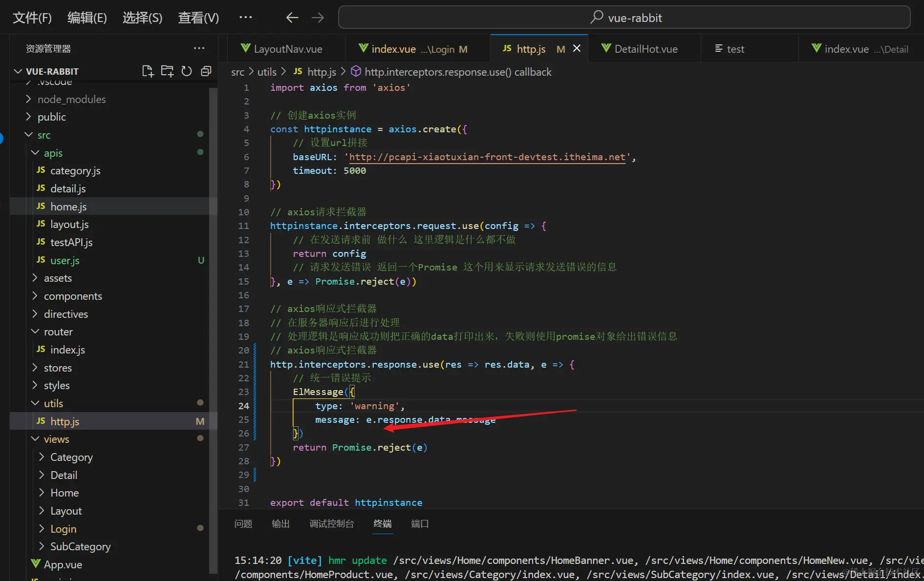Place cursor on line number 24
This screenshot has width=924, height=581.
(x=244, y=406)
